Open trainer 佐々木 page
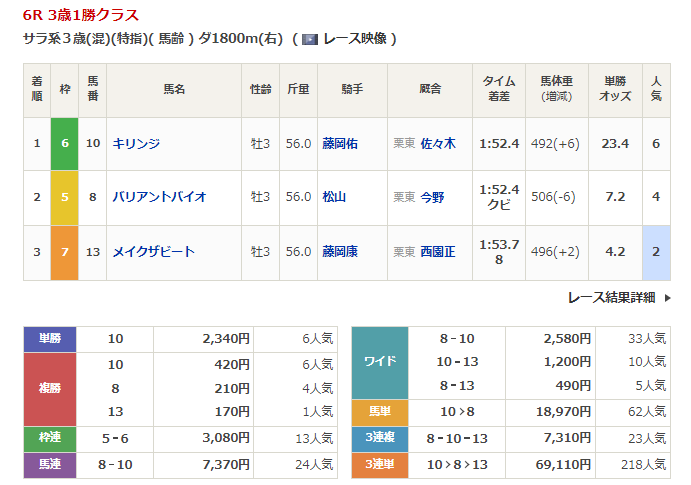 pos(438,144)
